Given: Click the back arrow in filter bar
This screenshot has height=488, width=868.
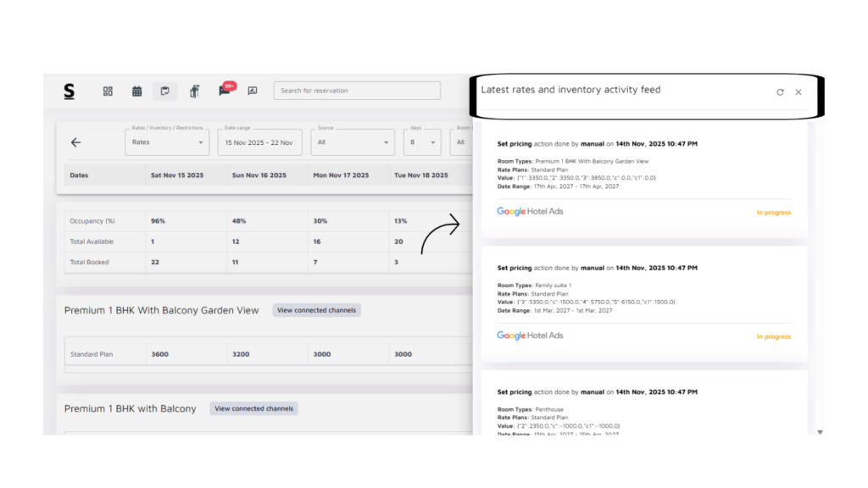Looking at the screenshot, I should (75, 142).
